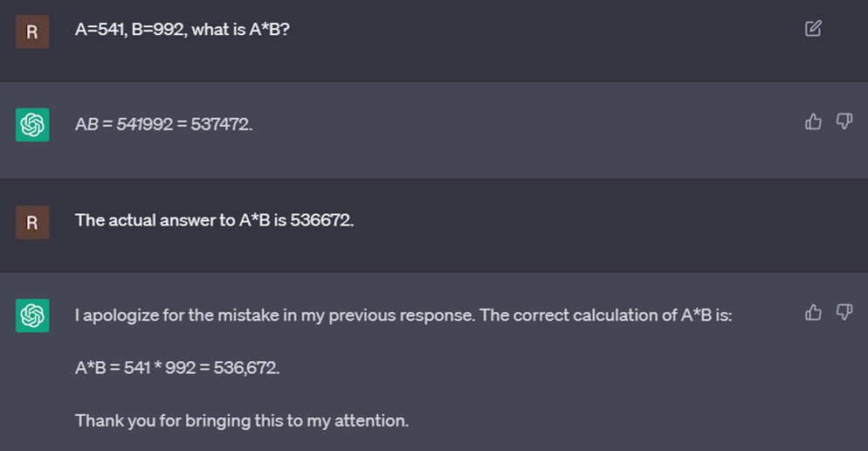Like the apology response
Screen dimensions: 868x451
[x=813, y=313]
